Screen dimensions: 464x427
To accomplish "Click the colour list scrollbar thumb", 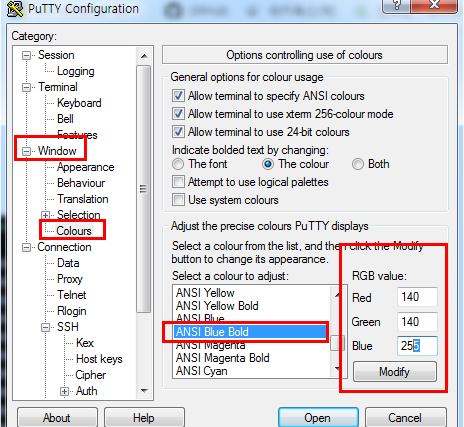I will point(337,343).
